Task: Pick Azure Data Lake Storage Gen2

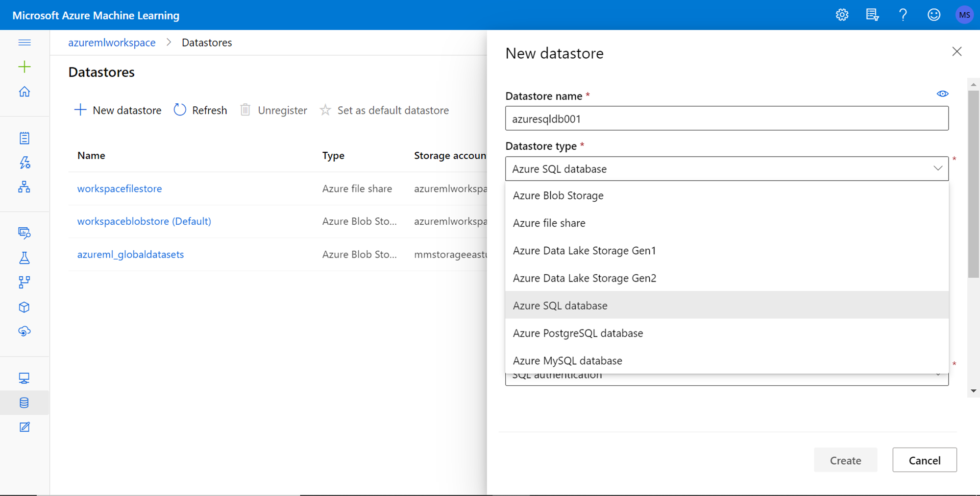Action: click(584, 278)
